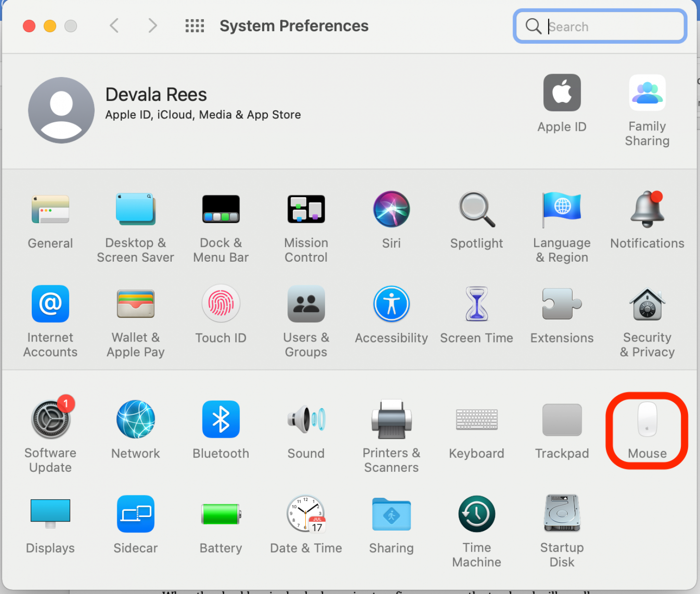Go back with the left chevron

point(114,25)
